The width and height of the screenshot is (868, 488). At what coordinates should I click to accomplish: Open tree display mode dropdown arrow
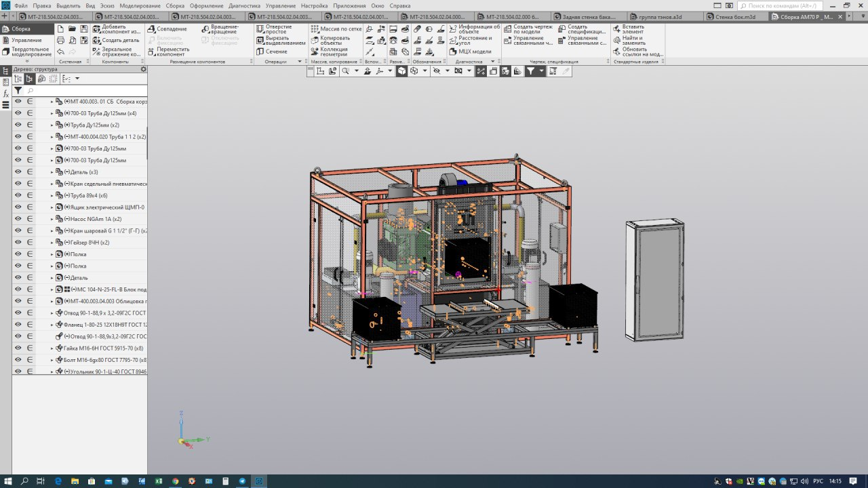point(77,79)
